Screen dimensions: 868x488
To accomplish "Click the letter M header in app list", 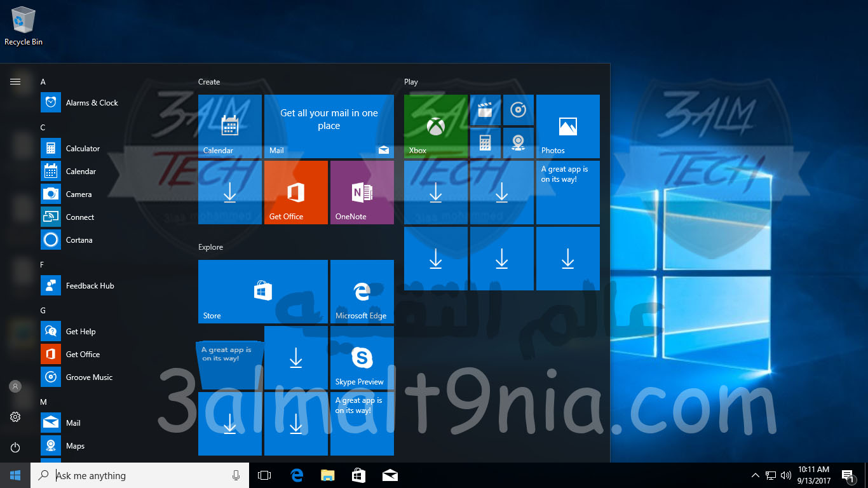I will click(44, 402).
